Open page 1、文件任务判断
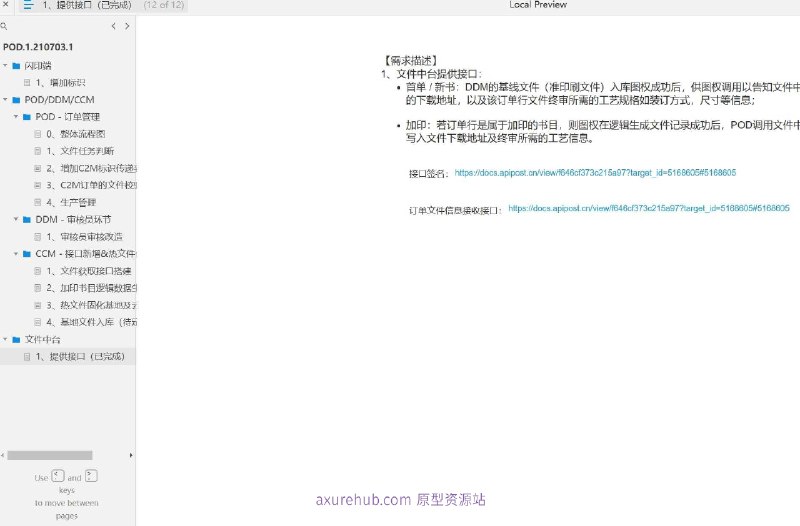The image size is (800, 526). click(x=80, y=151)
